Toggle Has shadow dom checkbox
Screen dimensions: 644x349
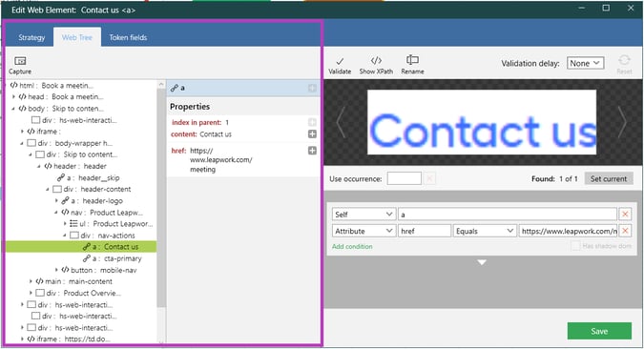[576, 246]
